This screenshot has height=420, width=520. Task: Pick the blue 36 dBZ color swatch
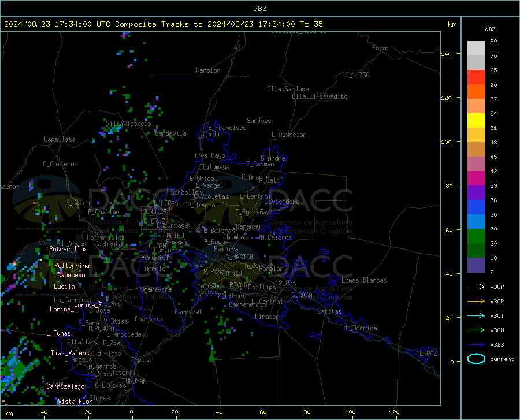[x=476, y=207]
